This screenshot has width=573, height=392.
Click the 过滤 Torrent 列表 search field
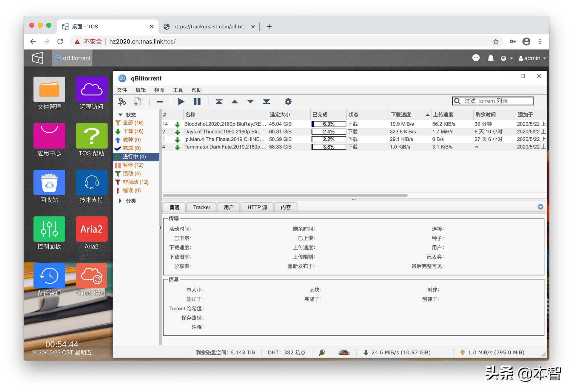point(496,101)
